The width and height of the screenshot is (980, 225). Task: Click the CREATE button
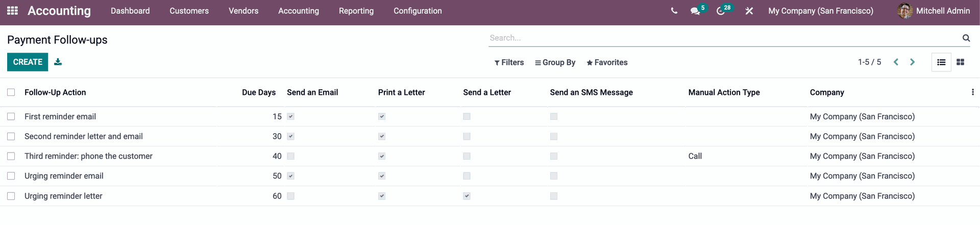pyautogui.click(x=28, y=62)
